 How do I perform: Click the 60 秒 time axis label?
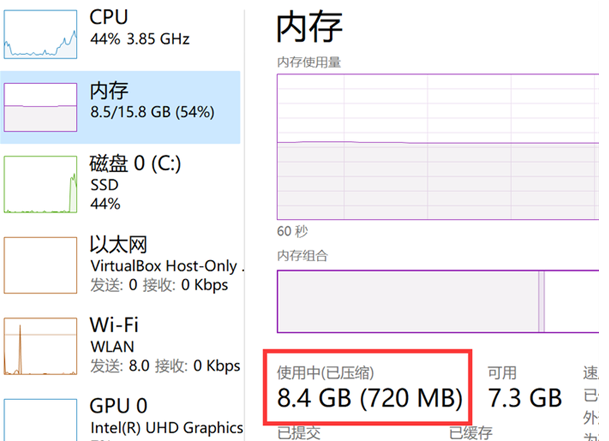[x=291, y=231]
